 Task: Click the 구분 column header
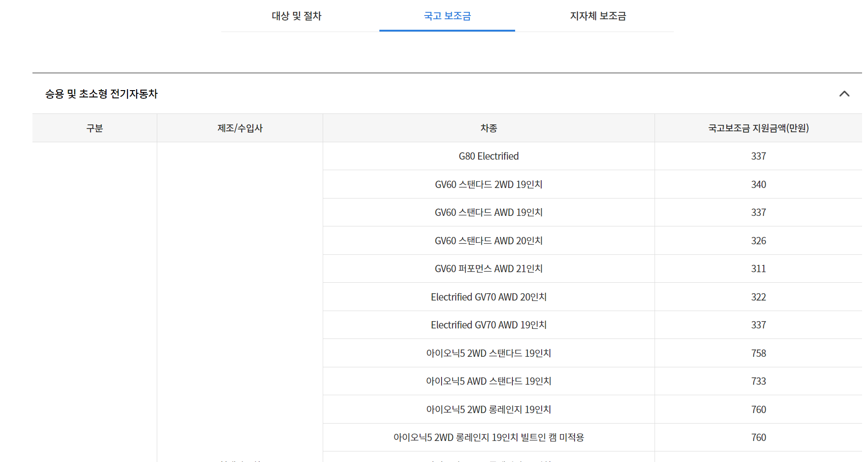click(95, 128)
